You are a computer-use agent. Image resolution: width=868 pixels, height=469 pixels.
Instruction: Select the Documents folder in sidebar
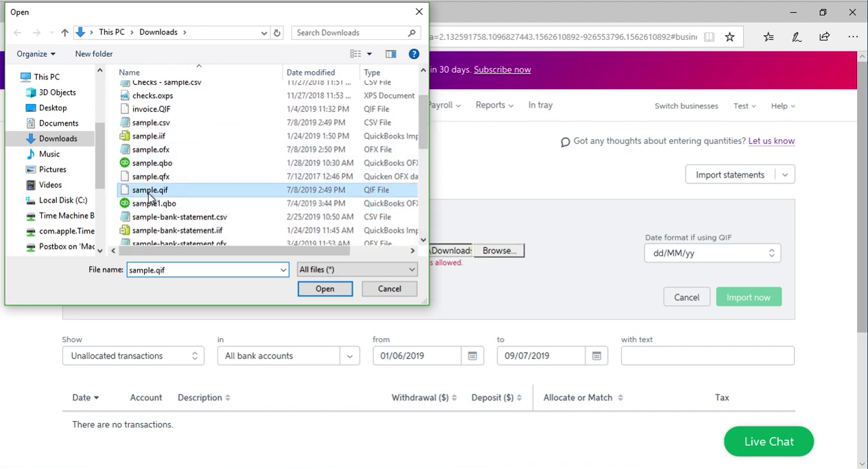pyautogui.click(x=58, y=123)
